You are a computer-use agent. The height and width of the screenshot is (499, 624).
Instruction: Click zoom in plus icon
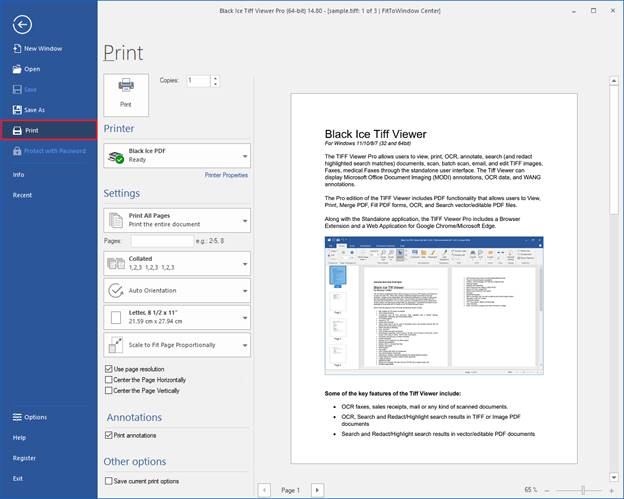(x=612, y=491)
